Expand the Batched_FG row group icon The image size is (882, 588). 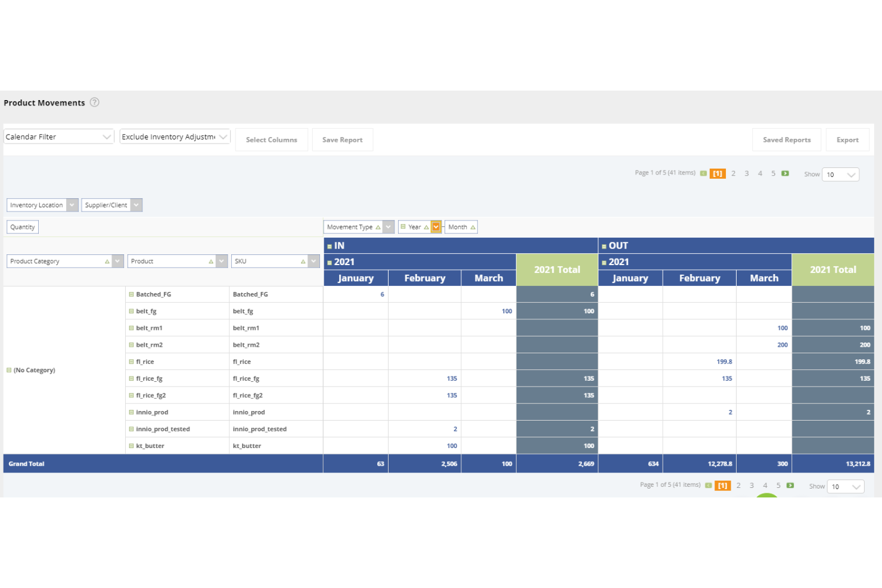pos(130,294)
